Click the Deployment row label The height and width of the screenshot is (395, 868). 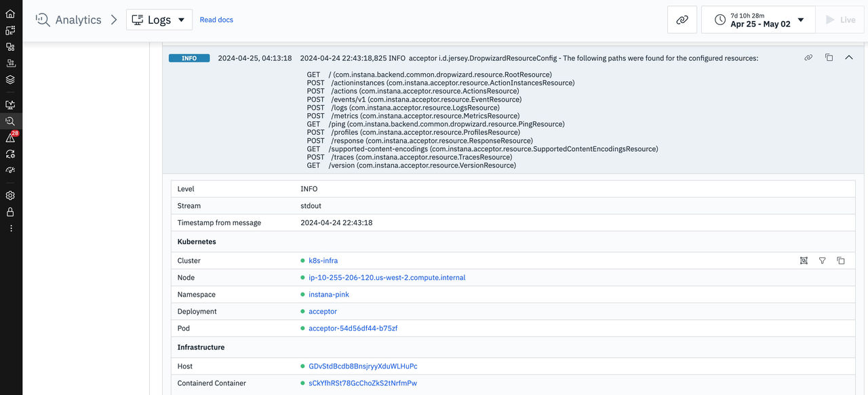197,311
